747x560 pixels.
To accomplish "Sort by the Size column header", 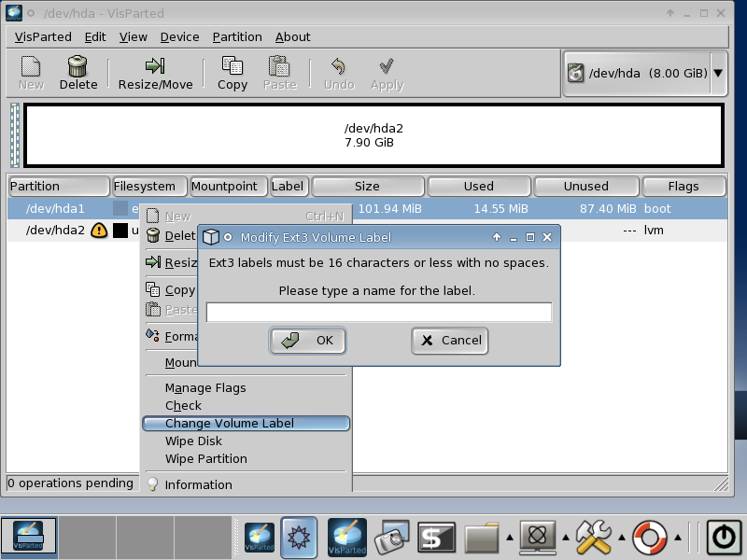I will point(368,186).
